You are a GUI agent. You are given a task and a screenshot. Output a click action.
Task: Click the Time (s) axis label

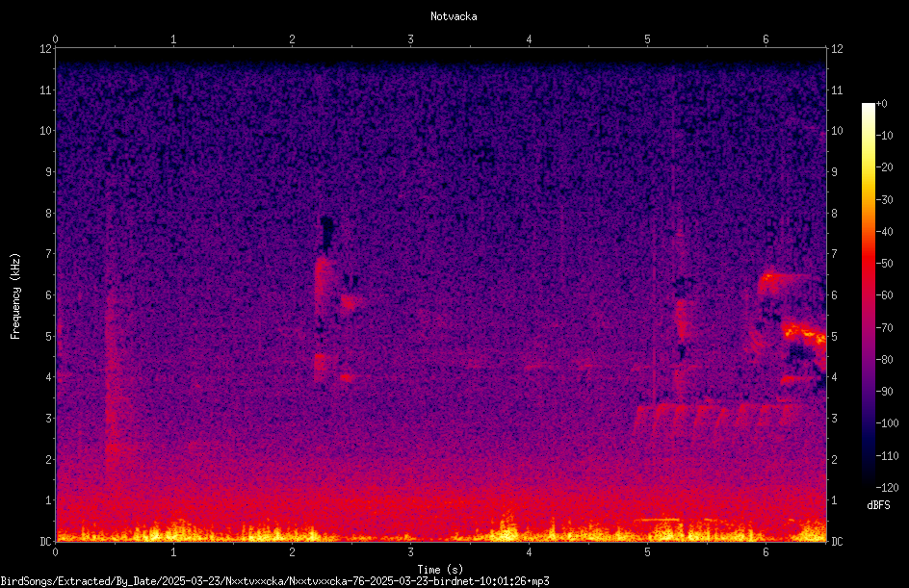coord(440,570)
